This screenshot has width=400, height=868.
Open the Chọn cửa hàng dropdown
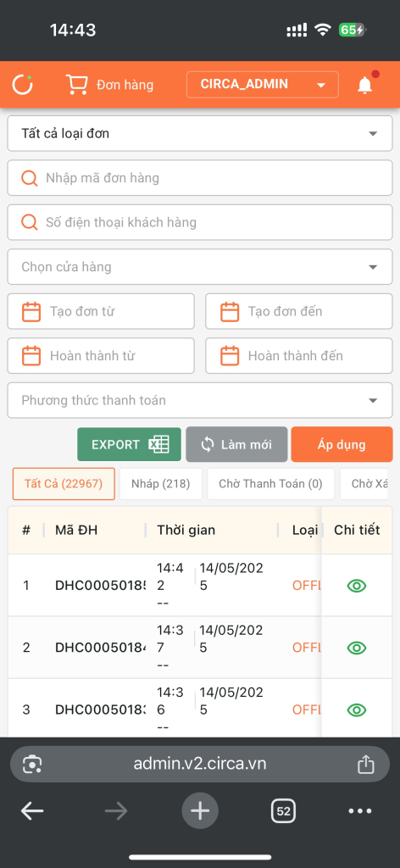[200, 267]
